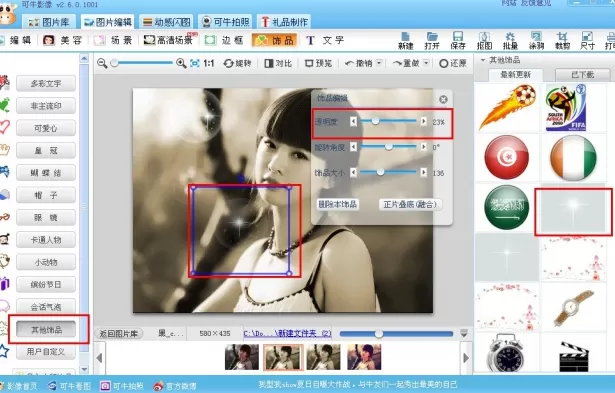This screenshot has width=615, height=393.
Task: Open the 礼品制作 tab
Action: pos(284,22)
